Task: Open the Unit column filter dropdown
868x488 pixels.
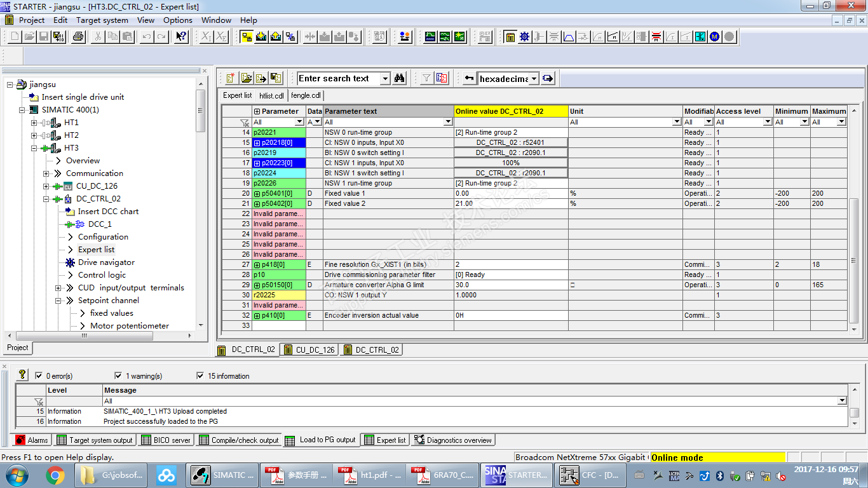Action: coord(677,122)
